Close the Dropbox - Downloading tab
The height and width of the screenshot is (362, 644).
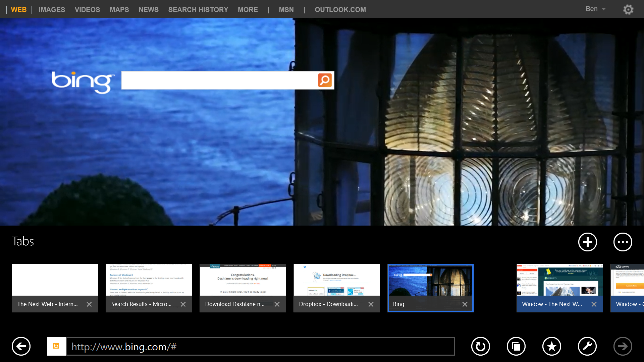(371, 304)
